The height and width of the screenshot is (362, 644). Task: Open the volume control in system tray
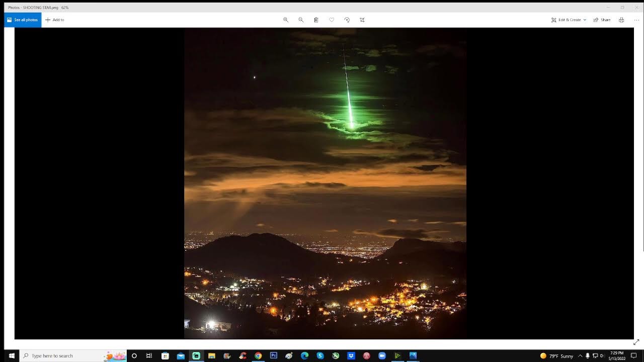(x=602, y=356)
